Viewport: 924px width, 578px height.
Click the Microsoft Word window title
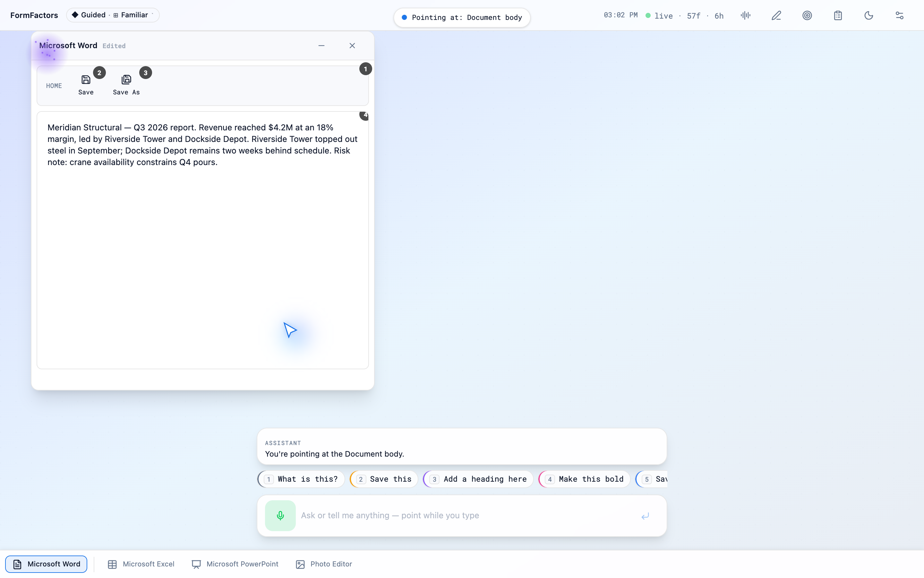click(68, 46)
